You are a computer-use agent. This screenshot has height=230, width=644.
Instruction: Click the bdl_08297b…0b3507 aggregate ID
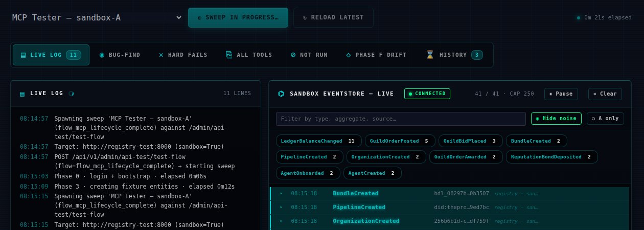462,194
